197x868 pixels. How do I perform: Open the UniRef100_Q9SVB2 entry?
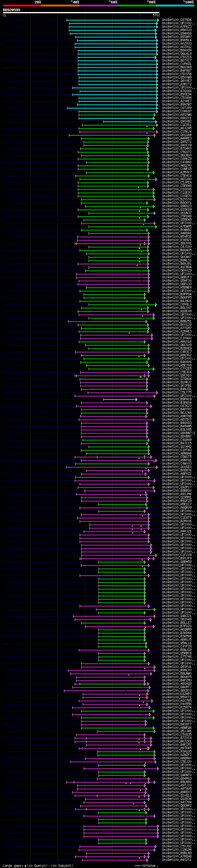pos(176,122)
